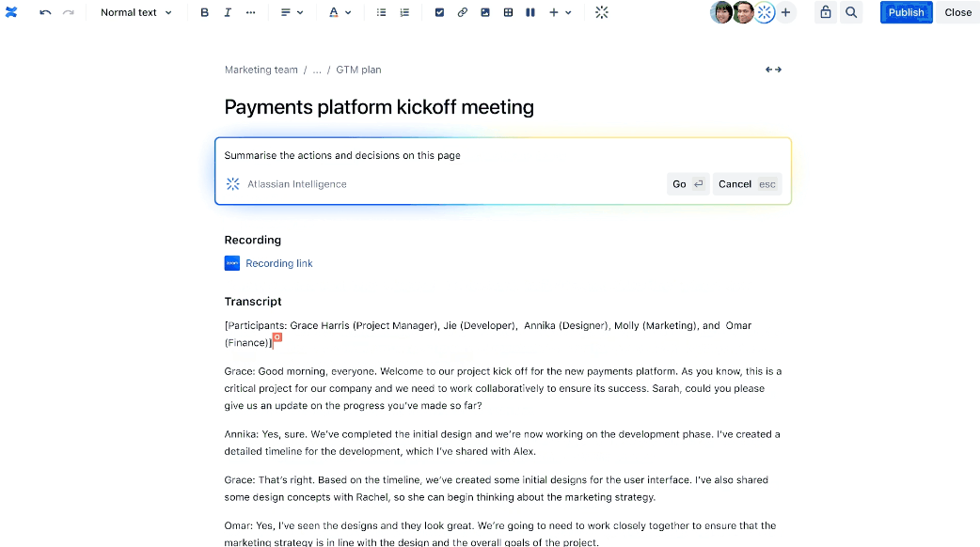Click the page title field
The height and width of the screenshot is (547, 980).
(379, 107)
